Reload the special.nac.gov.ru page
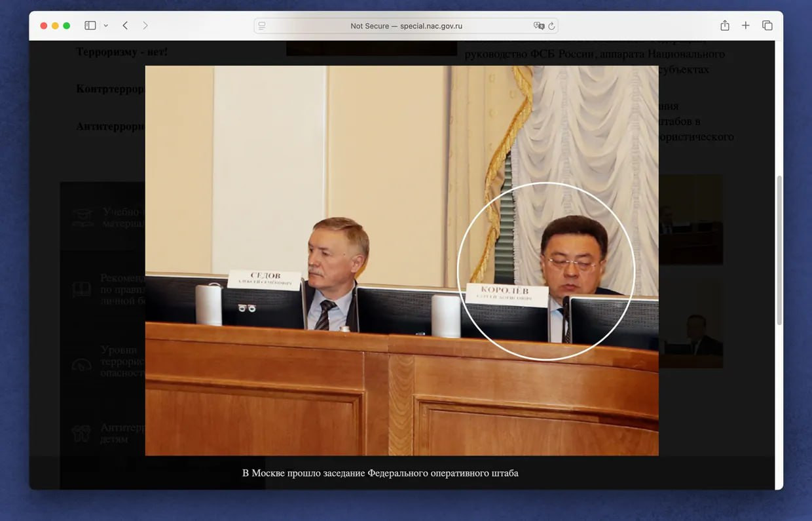812x521 pixels. 551,26
